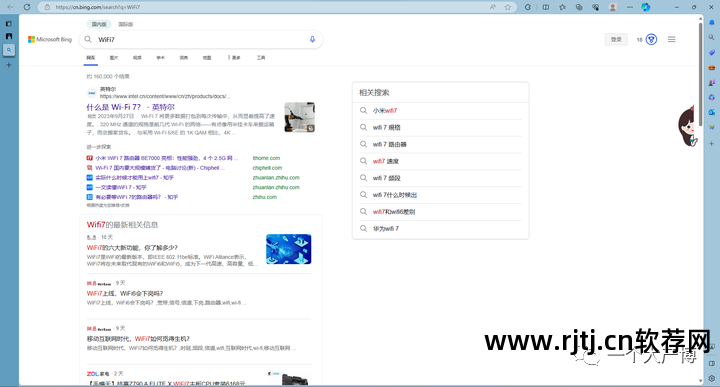The width and height of the screenshot is (720, 387).
Task: Open the Copilot icon in toolbar
Action: pos(646,7)
